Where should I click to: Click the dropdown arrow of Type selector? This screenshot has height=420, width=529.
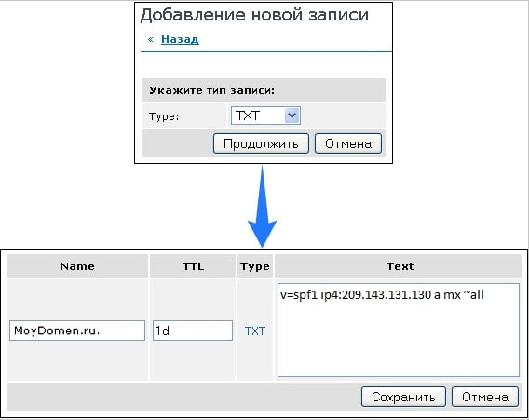pos(292,115)
